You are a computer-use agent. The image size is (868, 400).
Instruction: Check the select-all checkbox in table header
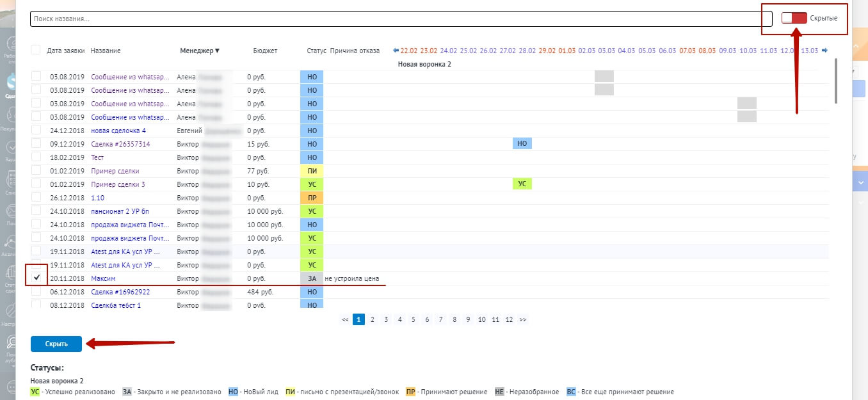35,50
